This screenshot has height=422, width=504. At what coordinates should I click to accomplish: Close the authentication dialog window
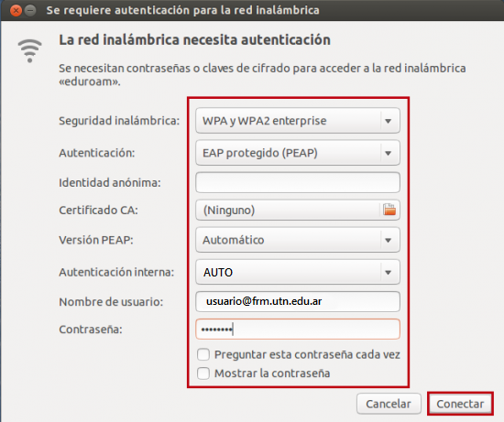16,11
